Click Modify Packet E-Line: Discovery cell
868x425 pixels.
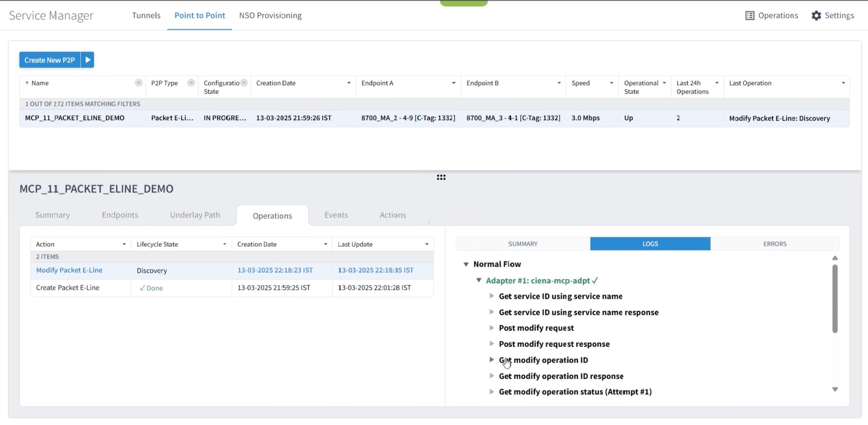click(x=779, y=118)
